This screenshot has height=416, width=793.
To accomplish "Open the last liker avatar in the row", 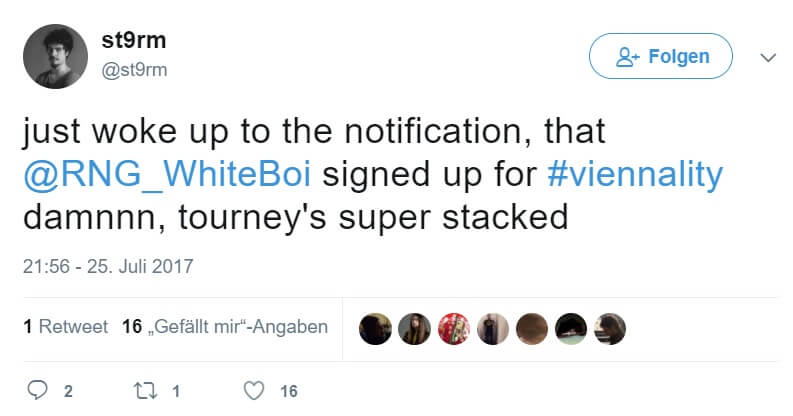I will tap(610, 329).
